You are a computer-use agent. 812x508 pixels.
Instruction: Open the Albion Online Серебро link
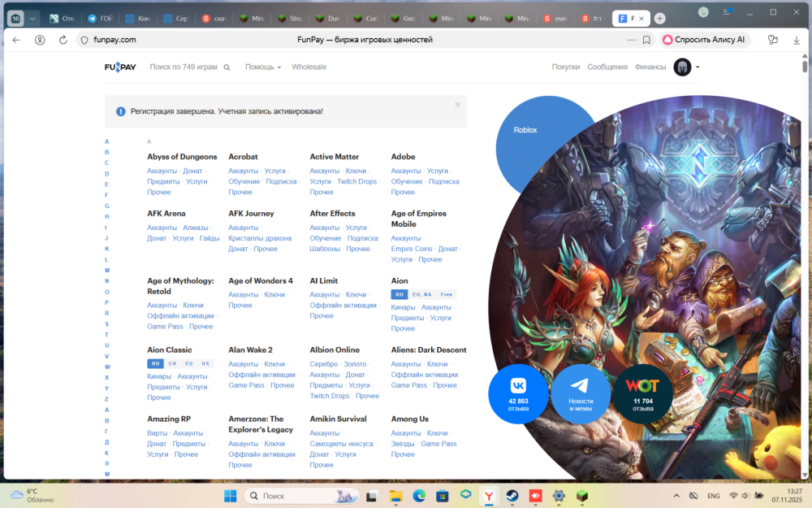pyautogui.click(x=324, y=364)
